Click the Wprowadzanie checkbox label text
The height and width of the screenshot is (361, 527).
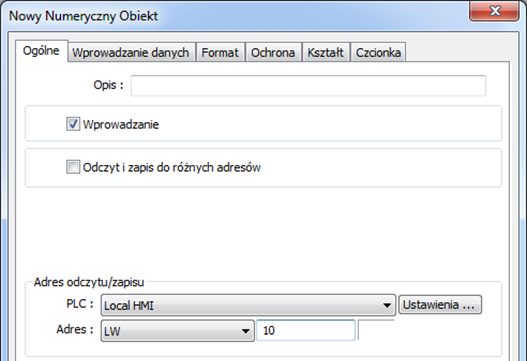(x=121, y=124)
